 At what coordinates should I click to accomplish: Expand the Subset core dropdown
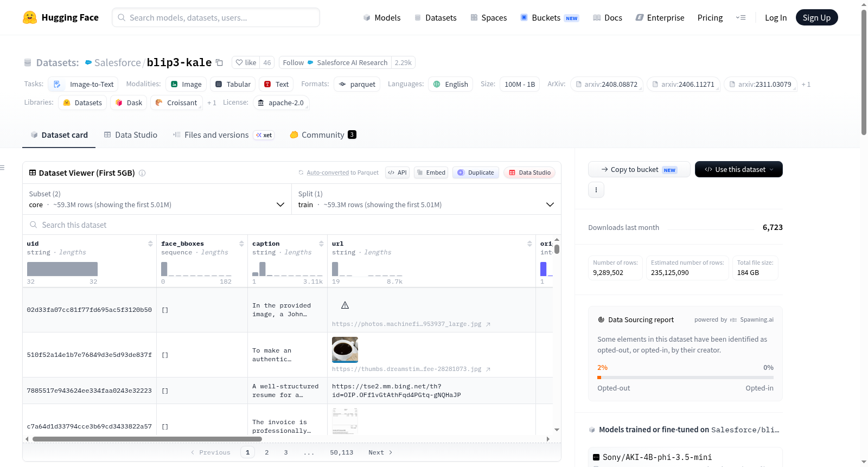tap(157, 199)
